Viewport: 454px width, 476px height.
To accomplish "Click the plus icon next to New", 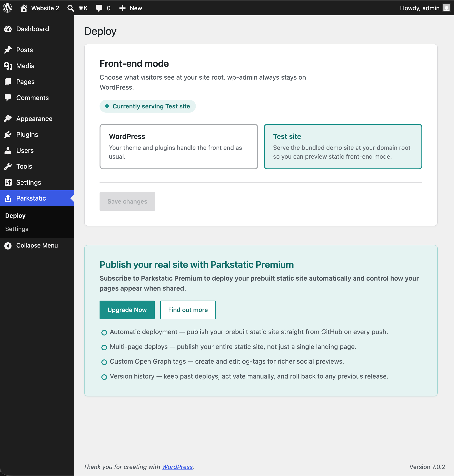I will 122,8.
